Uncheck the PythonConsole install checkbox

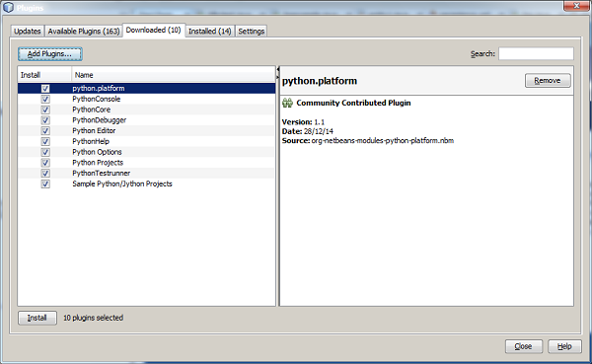(x=45, y=99)
